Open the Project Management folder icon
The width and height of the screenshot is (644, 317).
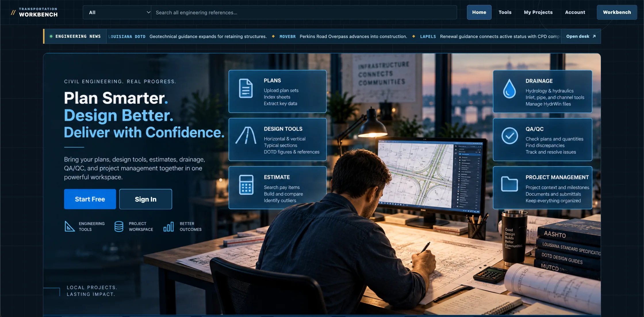click(509, 184)
